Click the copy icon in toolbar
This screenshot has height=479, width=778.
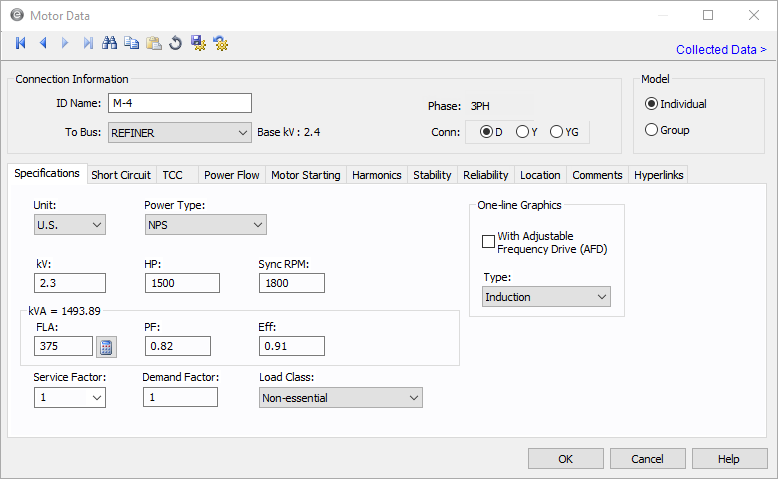click(131, 43)
